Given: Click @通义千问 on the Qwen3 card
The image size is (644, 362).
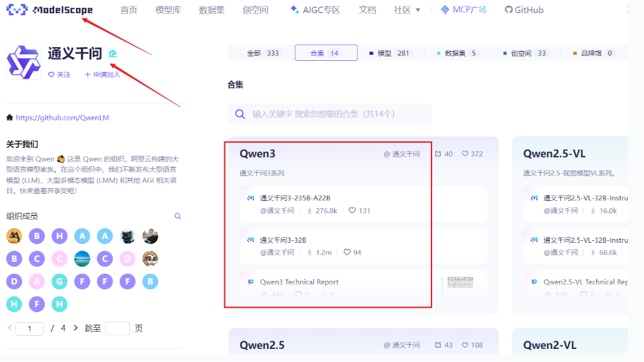Looking at the screenshot, I should [401, 154].
